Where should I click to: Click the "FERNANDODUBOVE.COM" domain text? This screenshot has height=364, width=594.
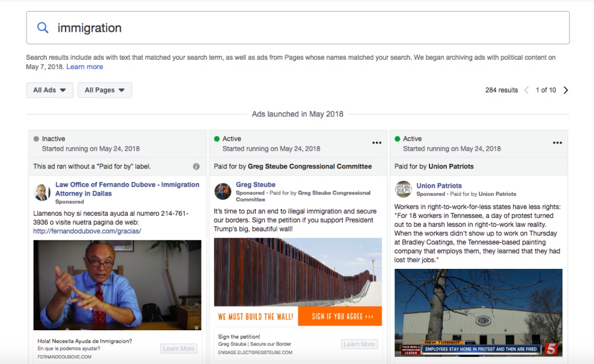(x=65, y=357)
